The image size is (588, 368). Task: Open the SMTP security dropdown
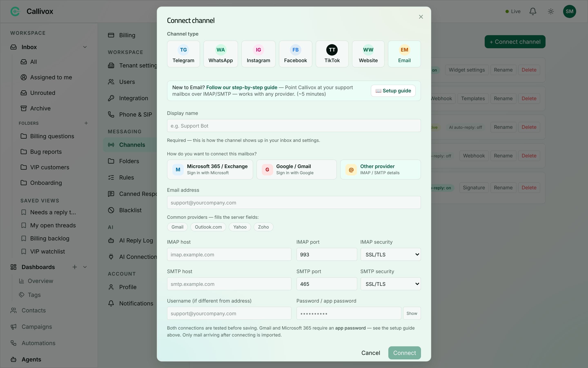point(390,284)
